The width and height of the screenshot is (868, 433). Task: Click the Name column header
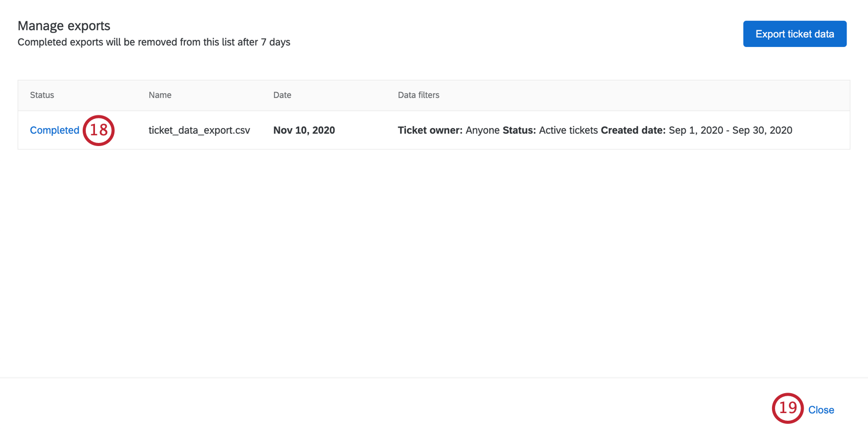click(160, 95)
